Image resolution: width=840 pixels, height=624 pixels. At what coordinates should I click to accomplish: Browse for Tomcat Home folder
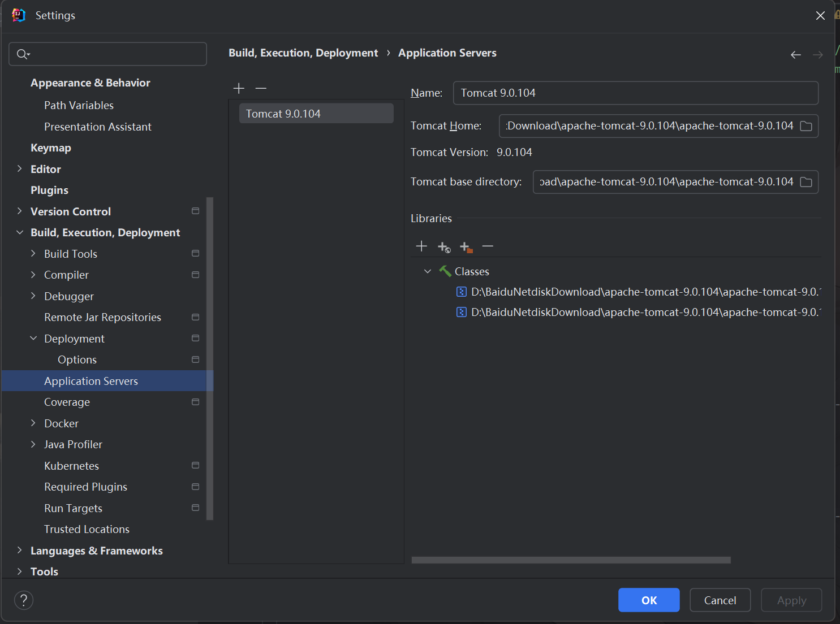pyautogui.click(x=806, y=126)
